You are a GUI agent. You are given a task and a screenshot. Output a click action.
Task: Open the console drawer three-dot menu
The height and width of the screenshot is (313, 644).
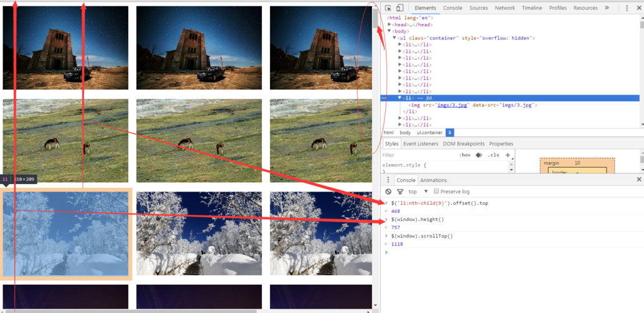[x=388, y=180]
